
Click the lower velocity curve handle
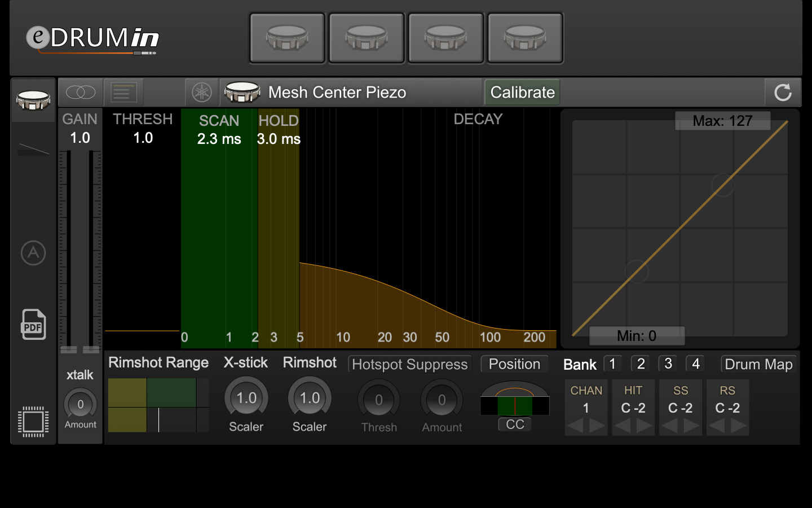coord(637,271)
